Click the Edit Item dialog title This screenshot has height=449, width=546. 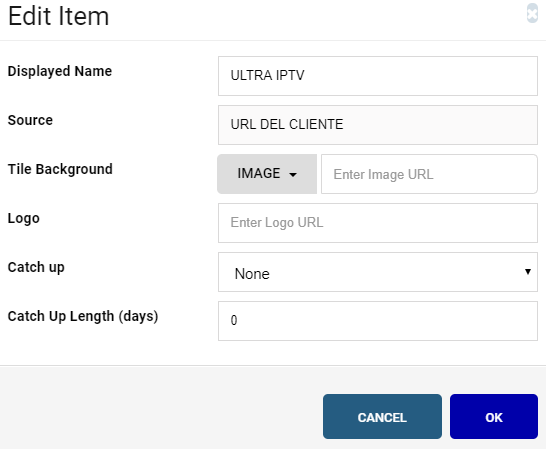click(x=58, y=16)
